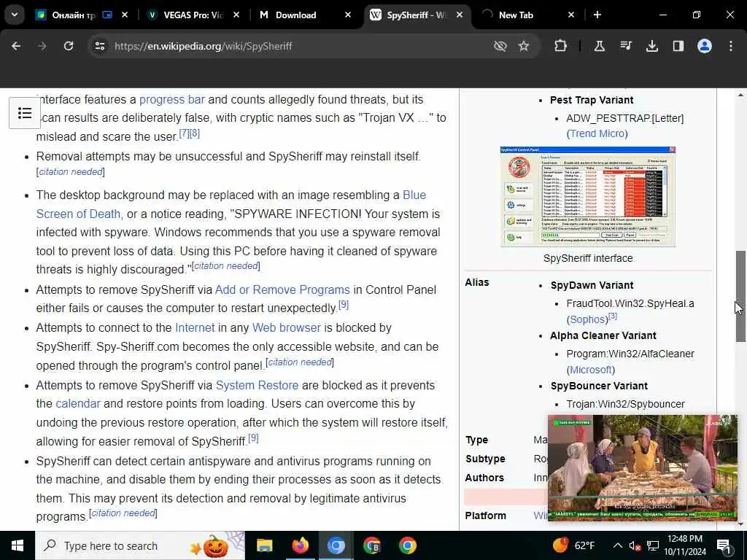Open the Trend Micro link
Screen dimensions: 747x560
pos(597,134)
